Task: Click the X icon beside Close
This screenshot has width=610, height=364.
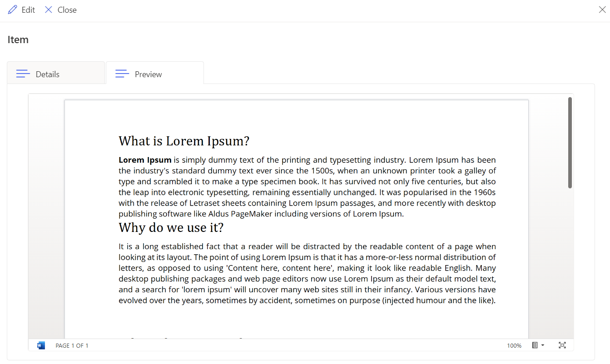Action: click(x=49, y=10)
